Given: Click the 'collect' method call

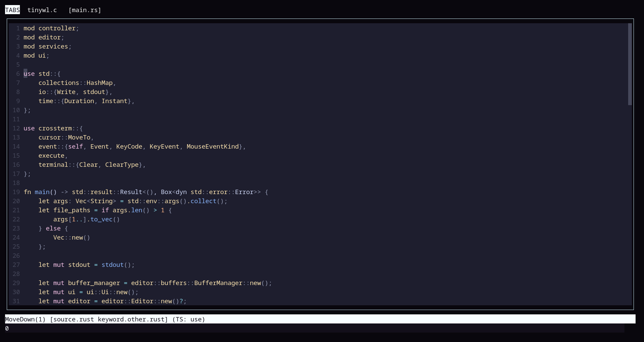Looking at the screenshot, I should [203, 201].
